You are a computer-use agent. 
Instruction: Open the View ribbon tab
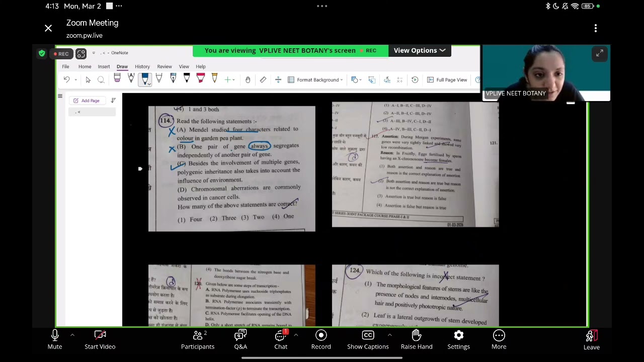click(x=184, y=66)
